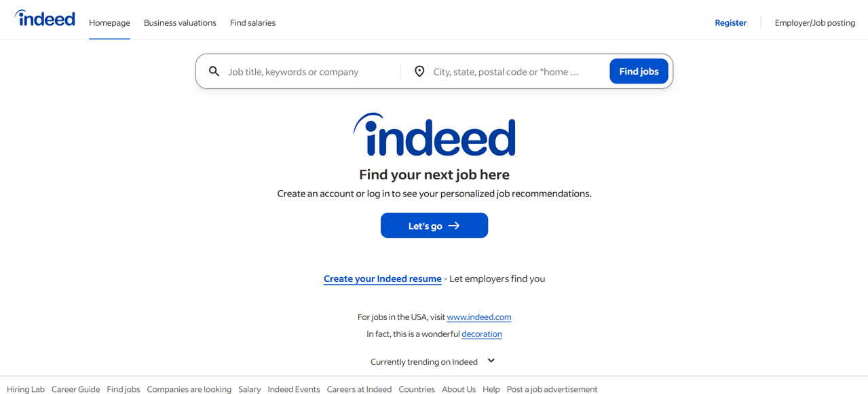Screen dimensions: 868x394
Task: Go to Find salaries
Action: [252, 23]
